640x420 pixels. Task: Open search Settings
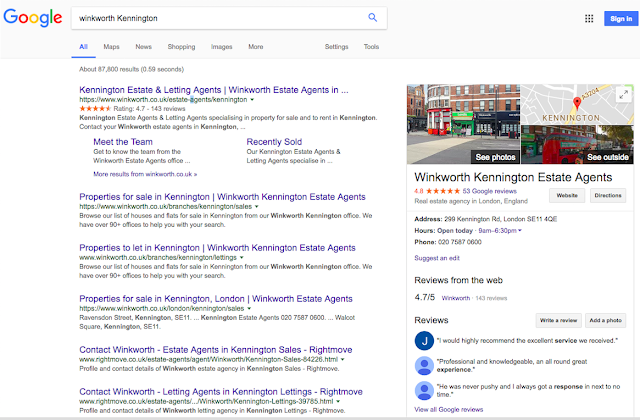(336, 47)
